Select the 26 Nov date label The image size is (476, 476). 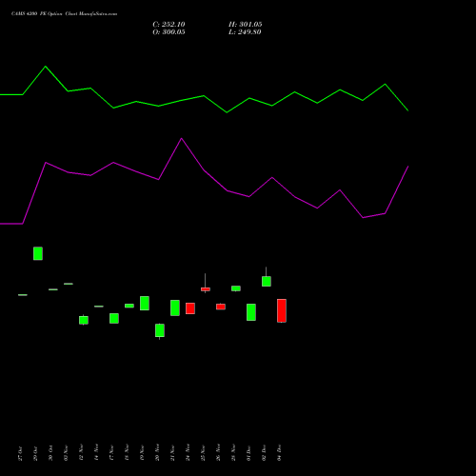tap(218, 453)
